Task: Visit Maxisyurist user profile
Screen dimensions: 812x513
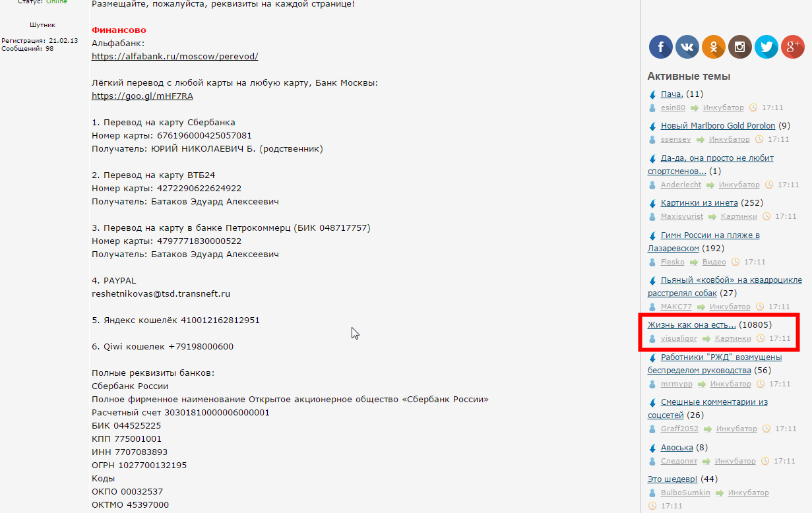Action: pyautogui.click(x=682, y=217)
